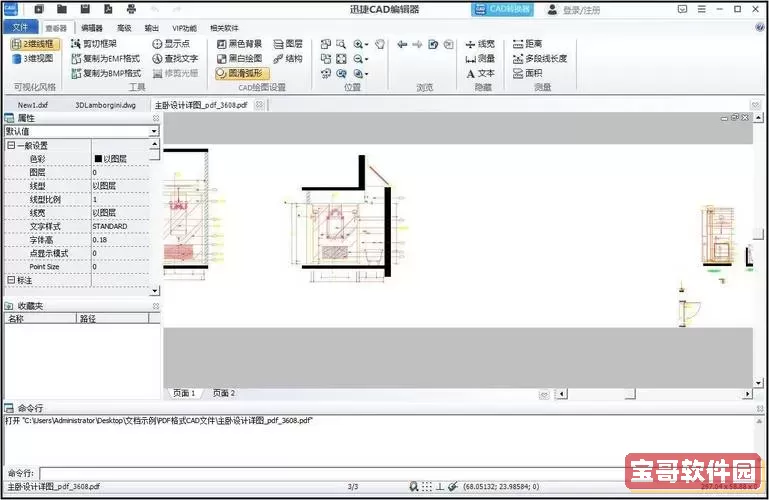
Task: Open a file using the folder icon
Action: (x=62, y=9)
